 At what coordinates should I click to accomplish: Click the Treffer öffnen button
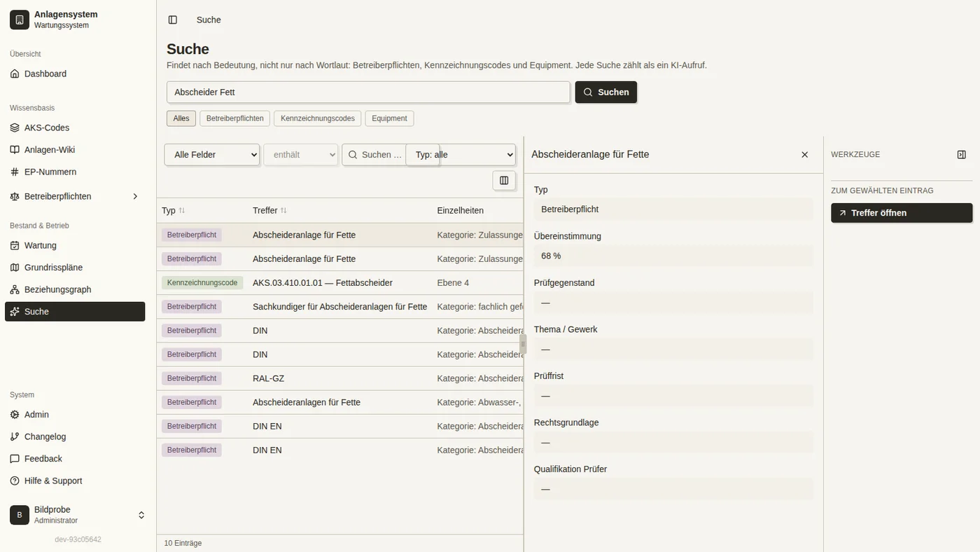902,213
